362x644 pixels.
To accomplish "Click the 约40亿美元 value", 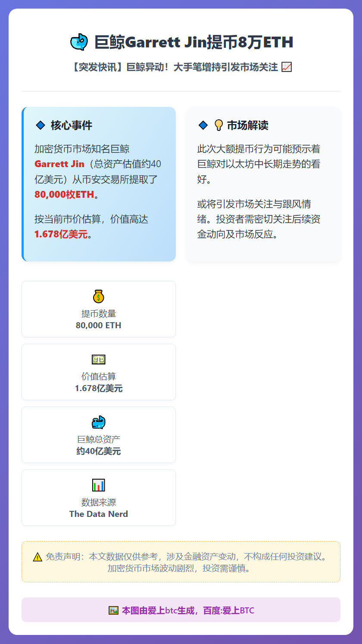I will 99,451.
